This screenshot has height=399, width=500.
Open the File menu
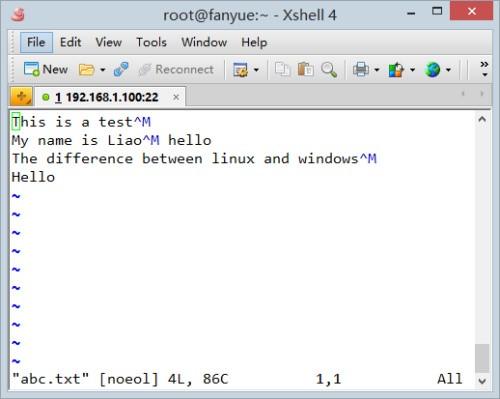tap(36, 42)
